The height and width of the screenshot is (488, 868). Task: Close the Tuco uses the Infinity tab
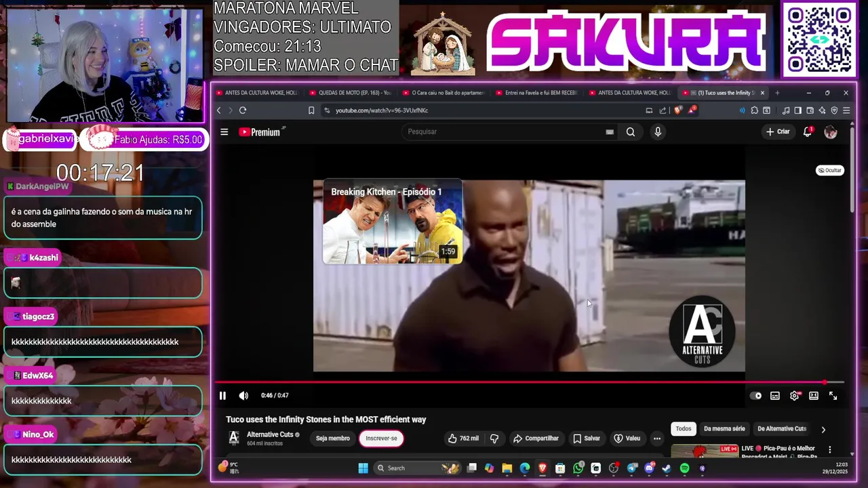(762, 93)
